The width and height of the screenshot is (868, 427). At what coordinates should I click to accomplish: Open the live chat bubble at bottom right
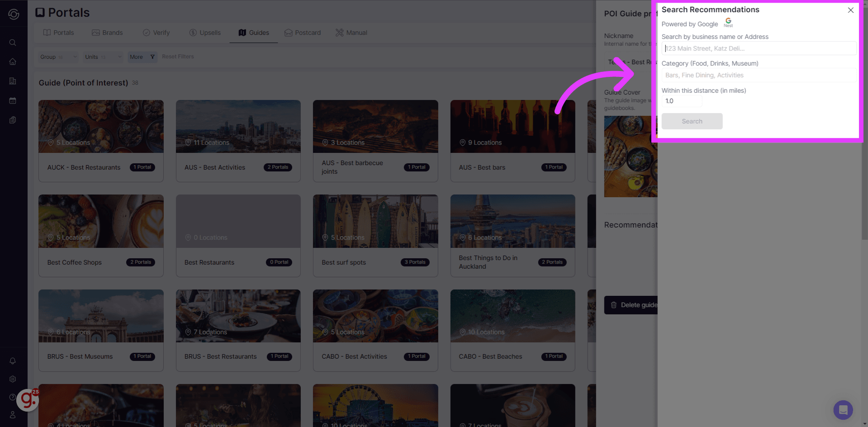pyautogui.click(x=843, y=410)
